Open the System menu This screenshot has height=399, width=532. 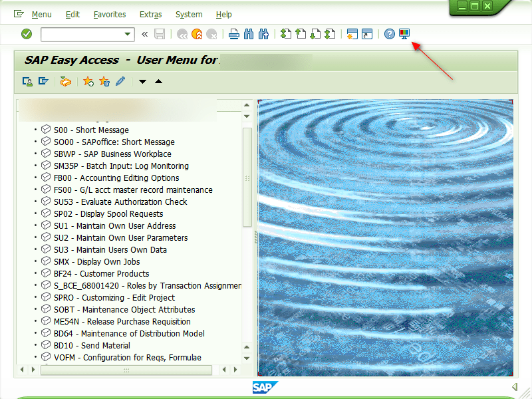[x=189, y=14]
